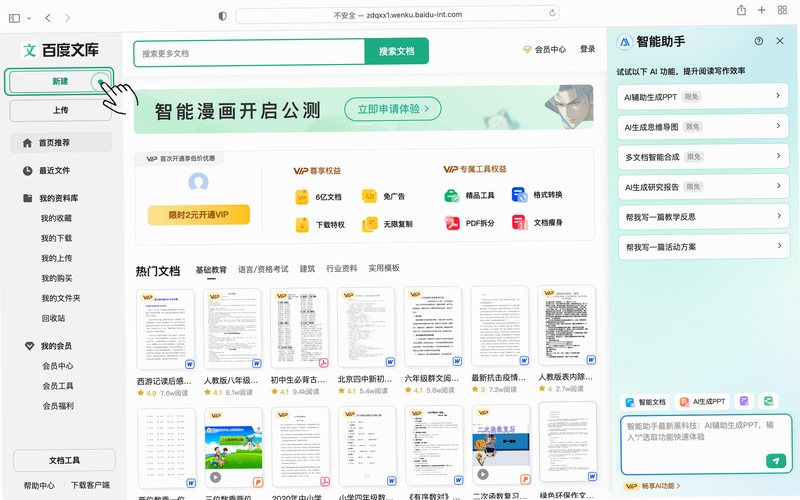
Task: Click 限时2元开通VIP button
Action: coord(198,215)
